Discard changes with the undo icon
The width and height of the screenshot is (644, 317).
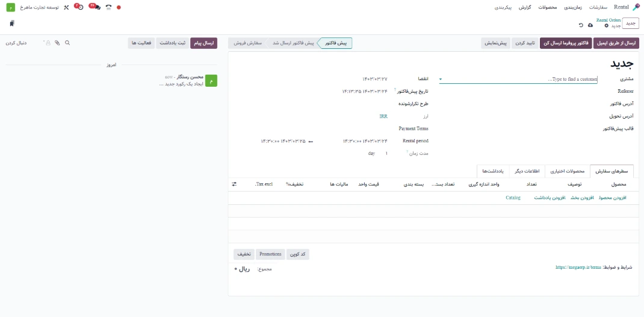[580, 25]
